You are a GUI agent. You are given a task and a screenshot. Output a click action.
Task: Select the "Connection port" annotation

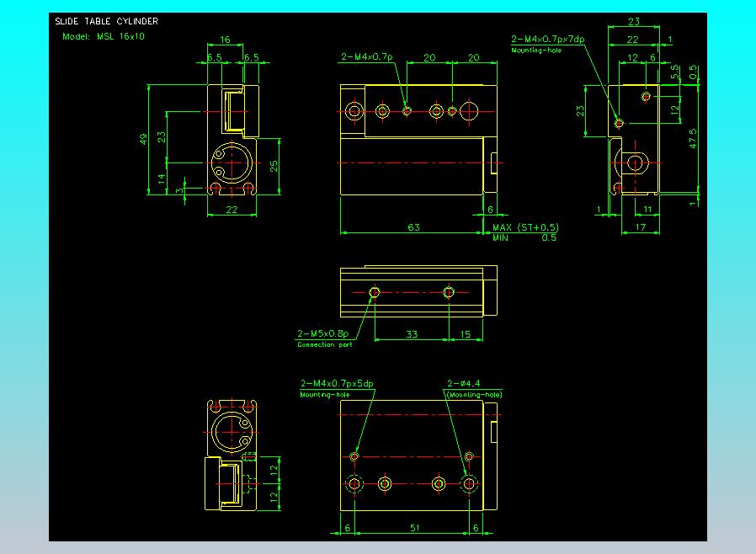tap(324, 344)
